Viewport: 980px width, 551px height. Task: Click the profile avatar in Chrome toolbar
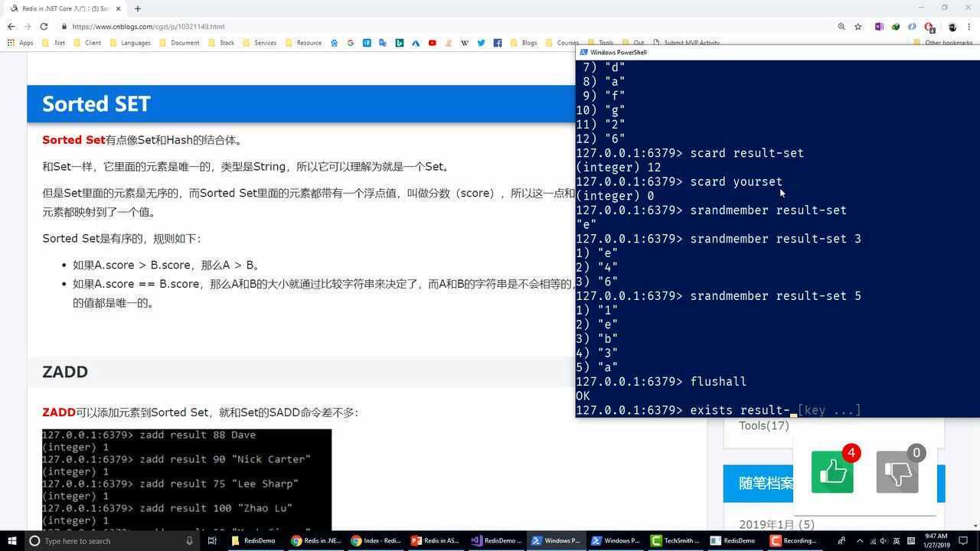[952, 26]
